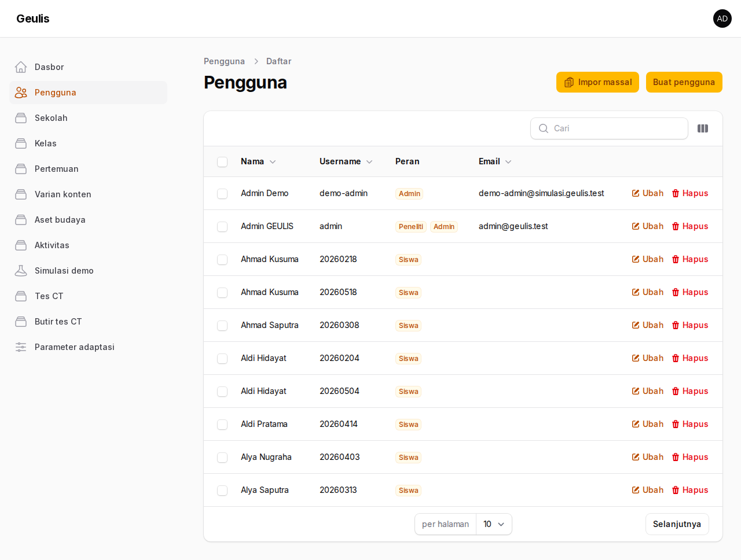Check the row for username 20260518

tap(222, 293)
